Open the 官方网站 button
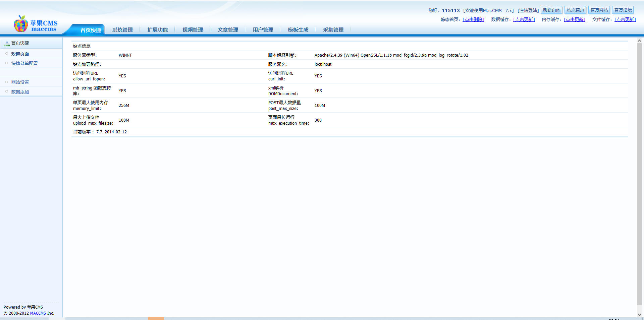Image resolution: width=644 pixels, height=320 pixels. pos(599,10)
